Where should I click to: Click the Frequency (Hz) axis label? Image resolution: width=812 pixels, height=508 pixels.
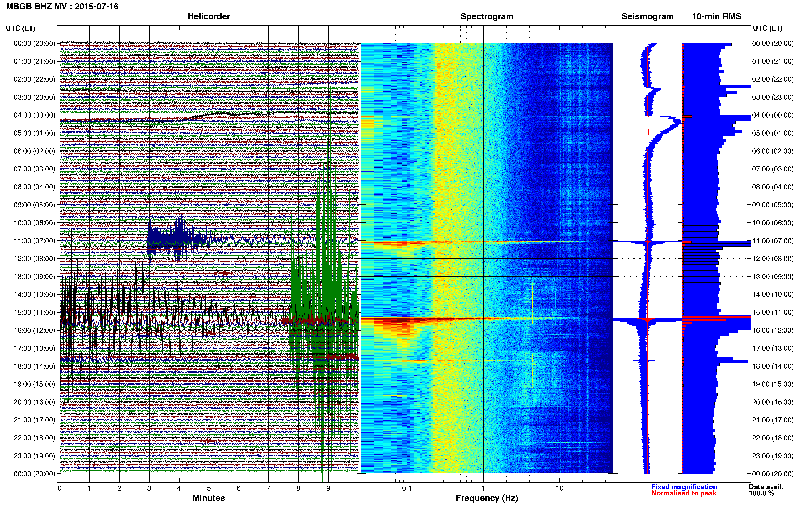[487, 498]
